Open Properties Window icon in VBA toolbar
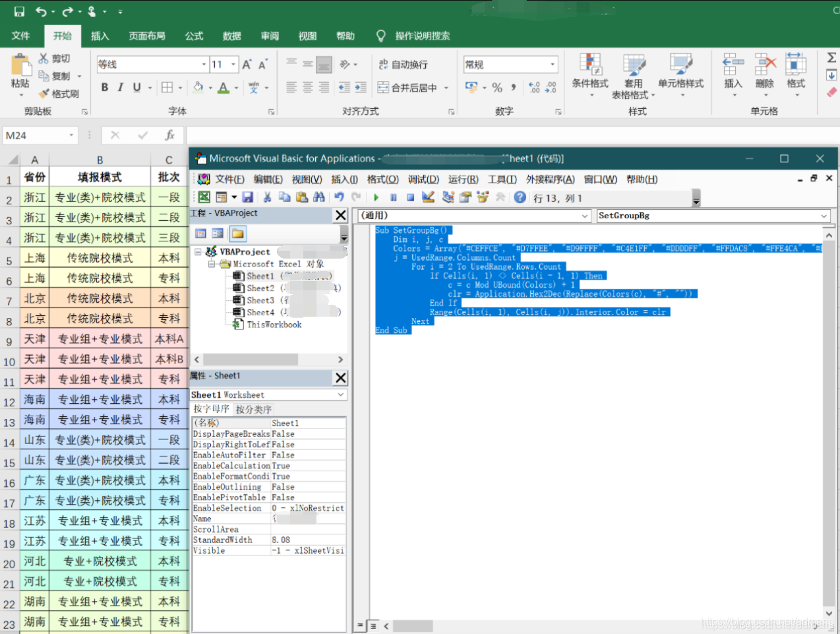Image resolution: width=840 pixels, height=634 pixels. tap(465, 197)
